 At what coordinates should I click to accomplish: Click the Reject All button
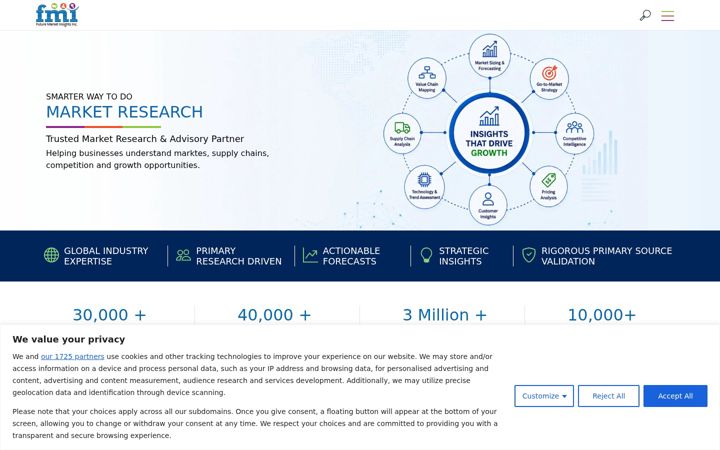pos(608,396)
